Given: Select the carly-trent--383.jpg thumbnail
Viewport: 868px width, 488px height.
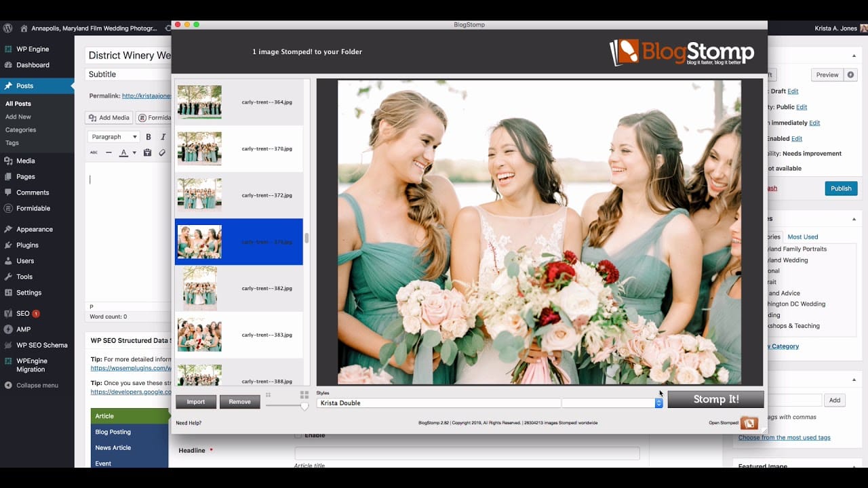Looking at the screenshot, I should point(199,335).
